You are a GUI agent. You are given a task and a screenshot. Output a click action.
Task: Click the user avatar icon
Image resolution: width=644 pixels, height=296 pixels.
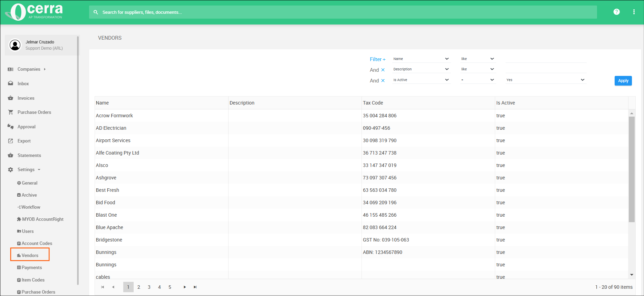click(x=15, y=45)
